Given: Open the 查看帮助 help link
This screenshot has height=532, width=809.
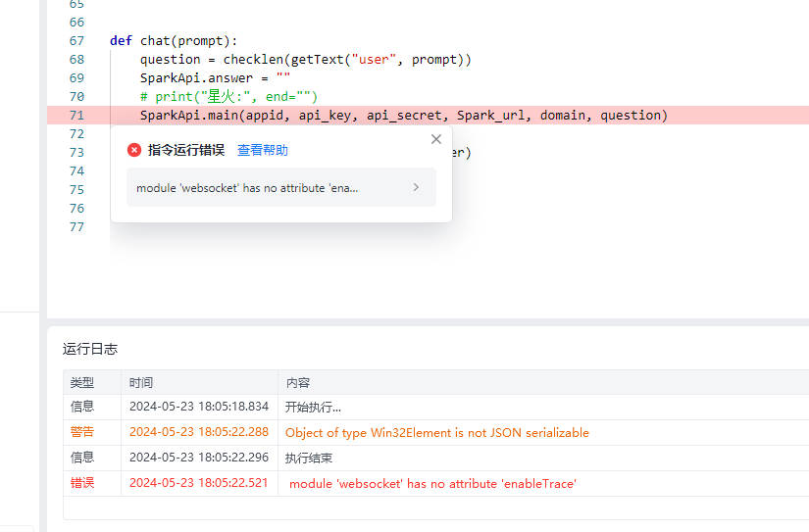Looking at the screenshot, I should click(263, 150).
